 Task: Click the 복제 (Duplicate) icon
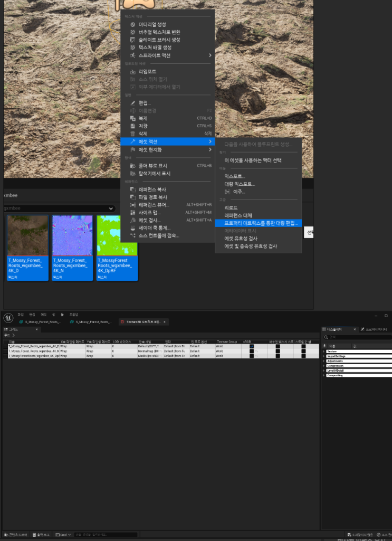coord(133,118)
